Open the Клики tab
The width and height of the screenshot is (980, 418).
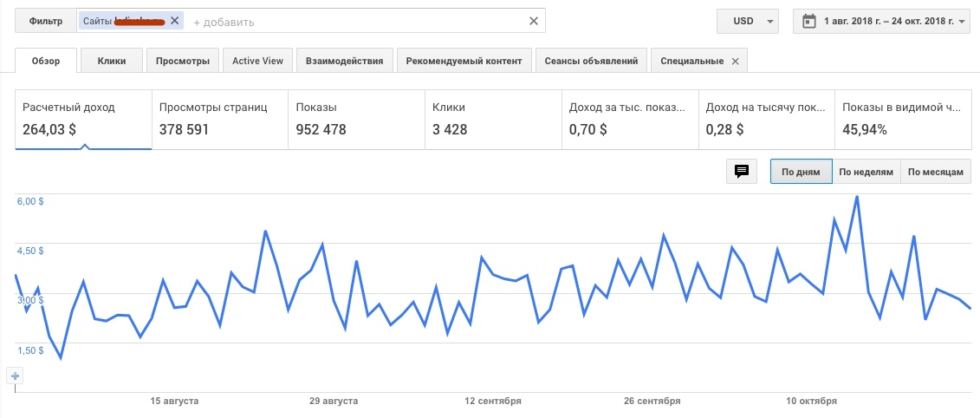112,61
